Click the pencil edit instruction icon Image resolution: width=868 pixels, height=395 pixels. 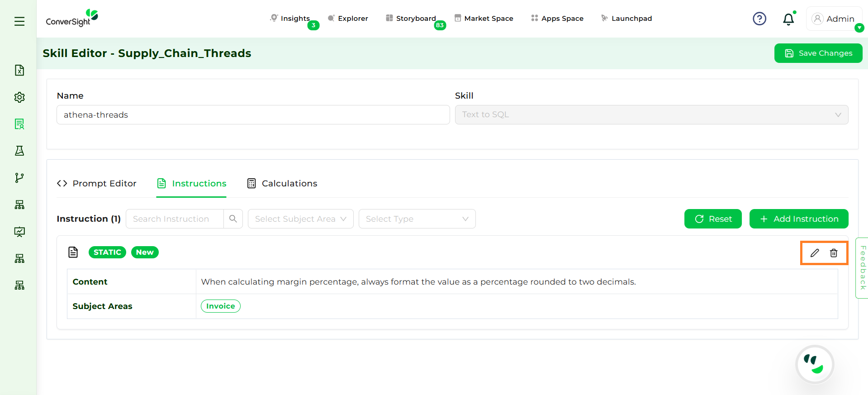click(x=814, y=253)
